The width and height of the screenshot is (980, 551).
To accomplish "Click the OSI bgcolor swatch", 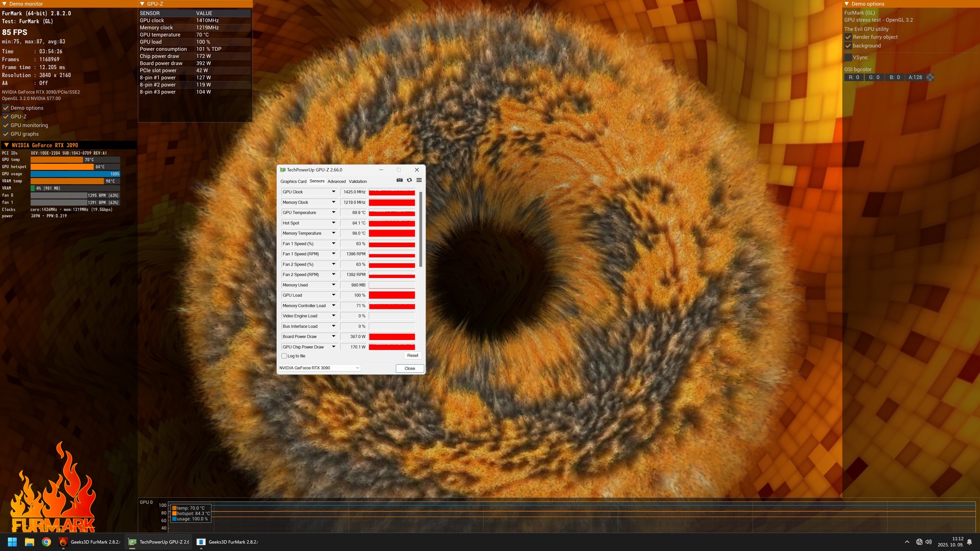I will 930,77.
